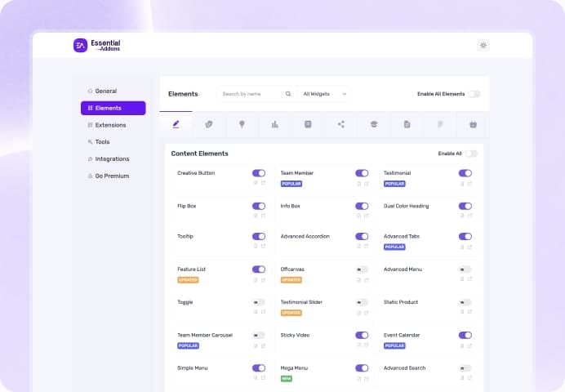Open the Testimonial demo link icon

tap(469, 184)
